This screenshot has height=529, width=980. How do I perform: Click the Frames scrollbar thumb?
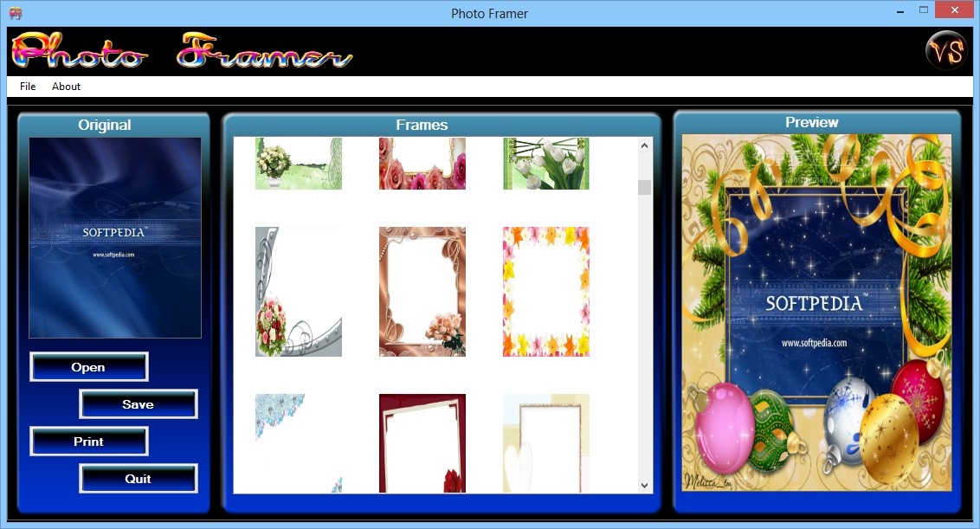coord(644,187)
